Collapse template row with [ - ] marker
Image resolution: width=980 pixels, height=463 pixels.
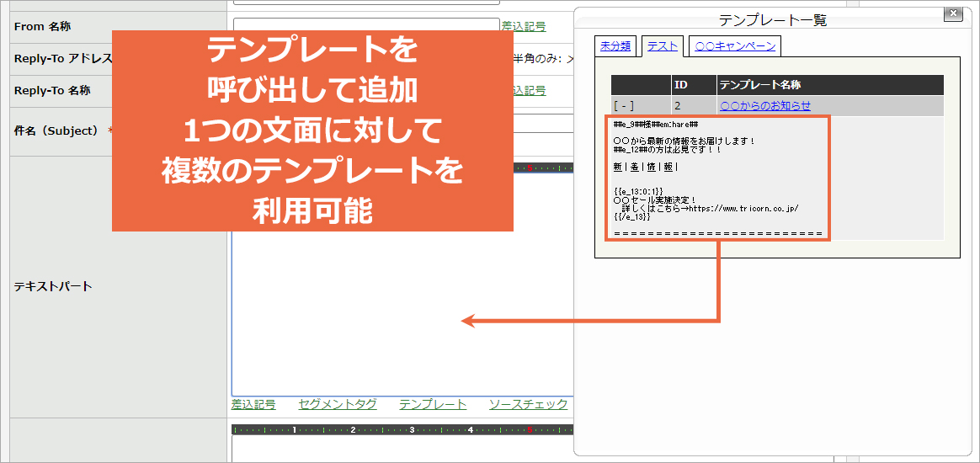(x=624, y=105)
